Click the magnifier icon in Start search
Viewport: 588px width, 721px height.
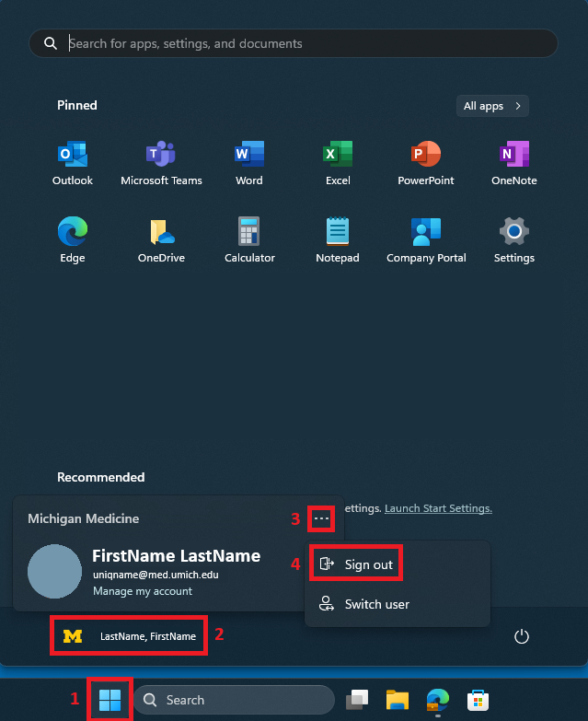coord(51,43)
